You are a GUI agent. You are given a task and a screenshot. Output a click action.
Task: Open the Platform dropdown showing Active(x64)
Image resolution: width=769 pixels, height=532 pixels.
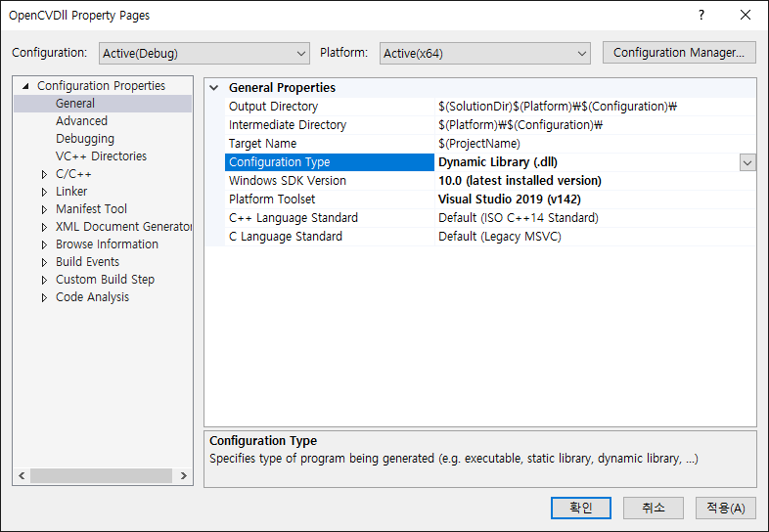point(484,53)
